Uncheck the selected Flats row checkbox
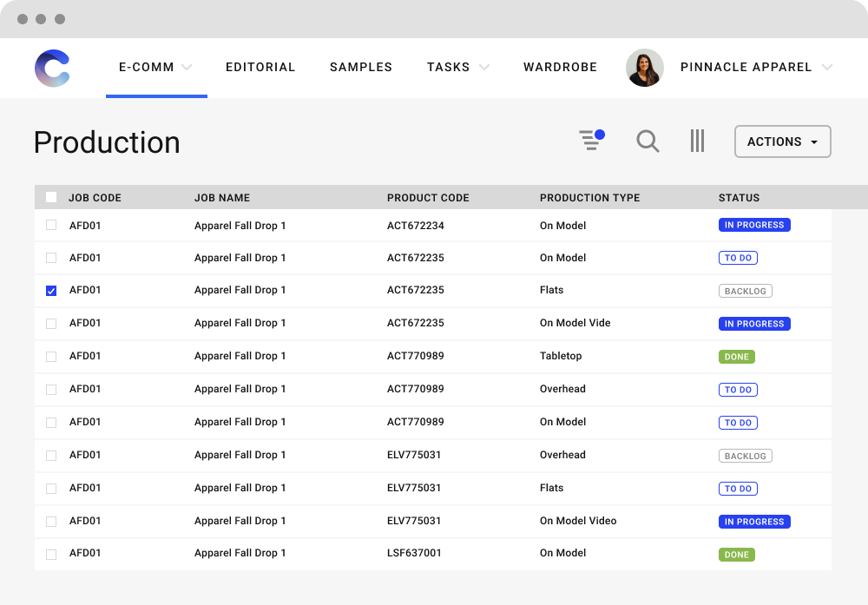The width and height of the screenshot is (868, 605). pyautogui.click(x=51, y=290)
